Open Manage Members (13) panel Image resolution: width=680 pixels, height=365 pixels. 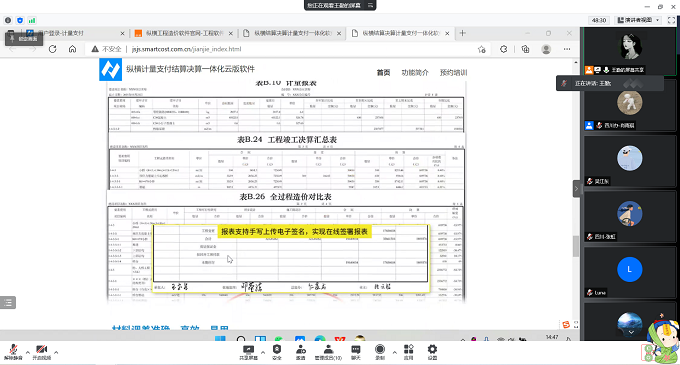328,352
